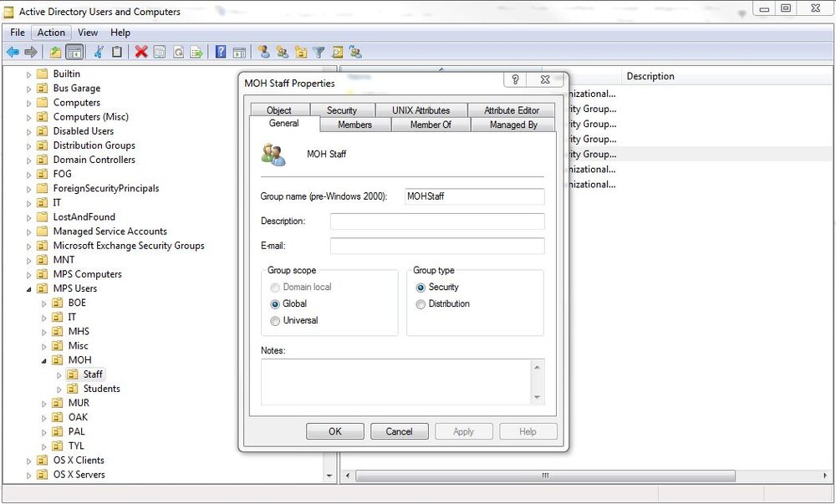Click the console tree scroll-down arrow
This screenshot has height=504, width=836.
point(329,476)
